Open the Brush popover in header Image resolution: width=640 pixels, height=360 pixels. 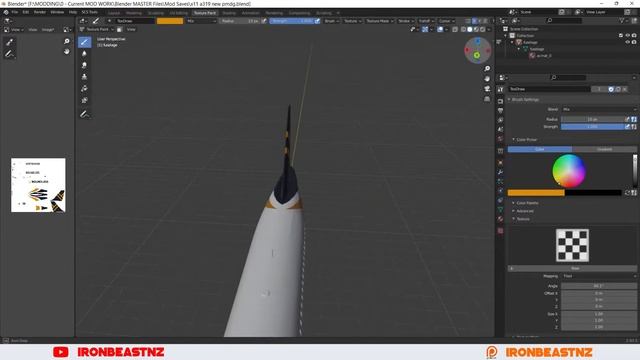coord(331,21)
